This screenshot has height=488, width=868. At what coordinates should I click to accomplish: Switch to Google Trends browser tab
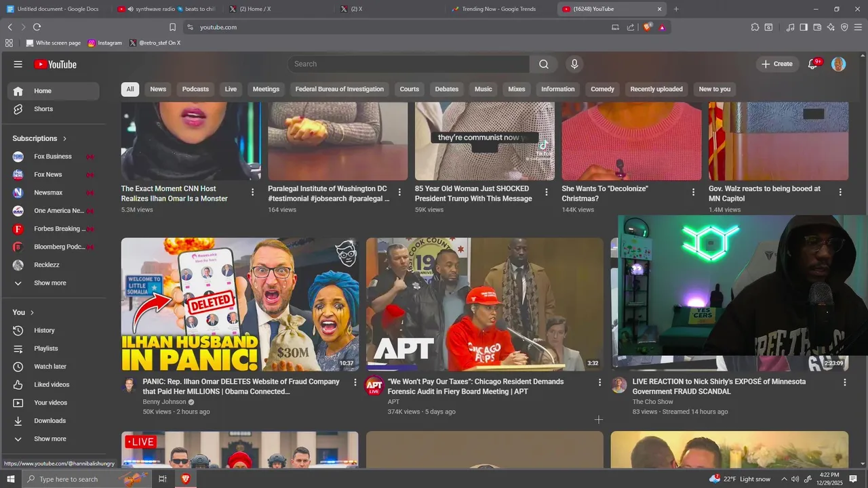click(498, 9)
